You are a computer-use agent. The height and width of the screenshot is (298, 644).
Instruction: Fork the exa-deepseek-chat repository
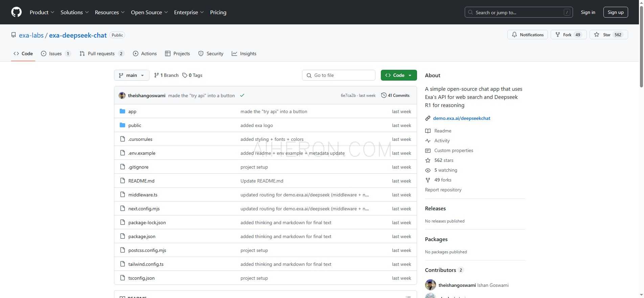tap(568, 35)
